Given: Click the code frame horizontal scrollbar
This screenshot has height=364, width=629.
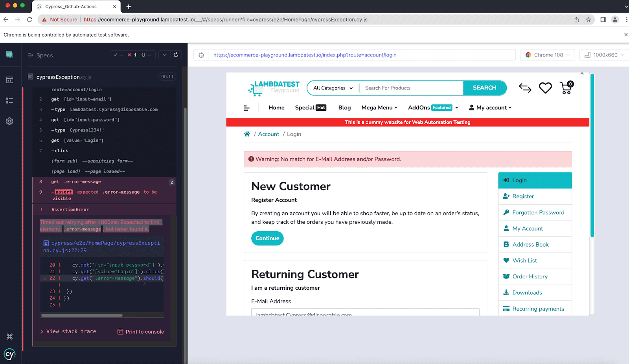Looking at the screenshot, I should [x=82, y=315].
